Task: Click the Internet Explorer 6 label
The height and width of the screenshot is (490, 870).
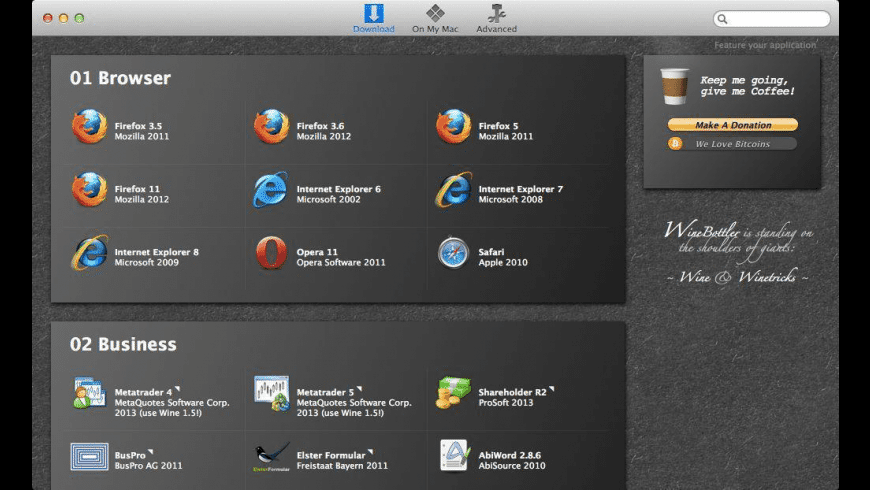Action: point(338,189)
